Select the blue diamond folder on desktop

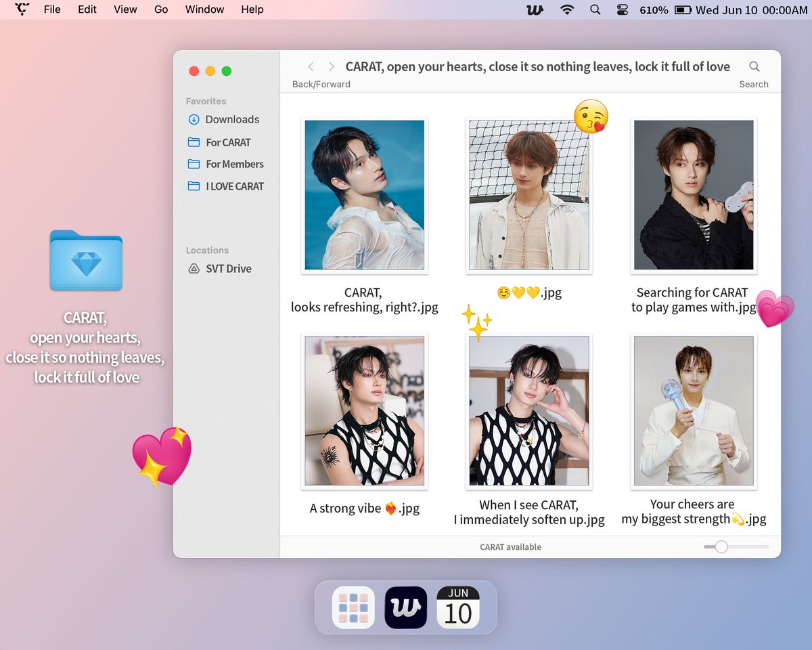86,261
